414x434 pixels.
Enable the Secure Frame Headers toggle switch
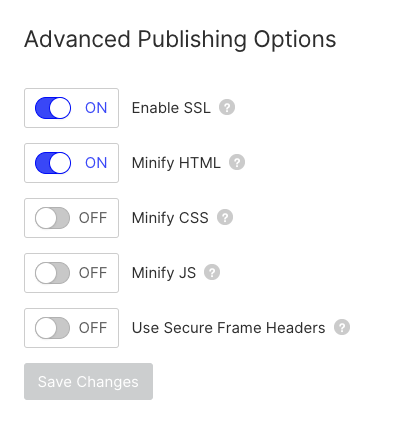click(52, 328)
